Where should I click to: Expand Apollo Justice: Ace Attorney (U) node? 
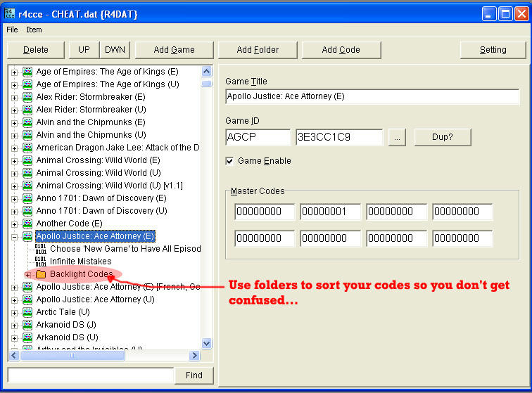point(14,300)
